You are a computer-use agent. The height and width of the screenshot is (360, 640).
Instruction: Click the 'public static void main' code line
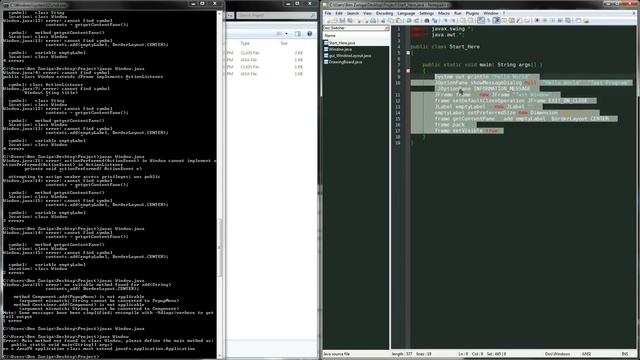coord(482,64)
